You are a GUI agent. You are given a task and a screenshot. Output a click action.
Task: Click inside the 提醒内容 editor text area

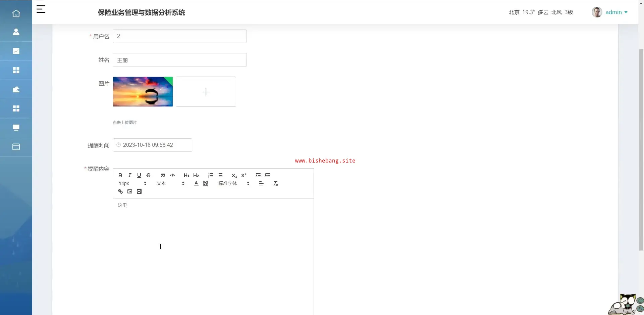(213, 257)
